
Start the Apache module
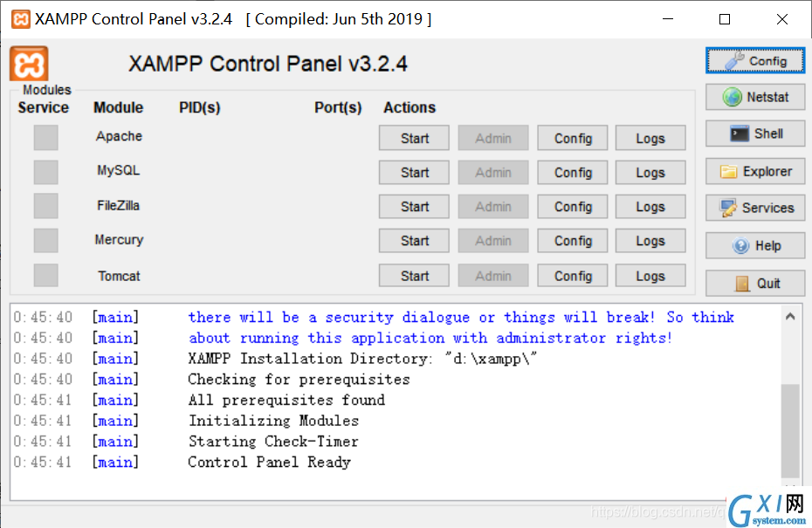[414, 138]
